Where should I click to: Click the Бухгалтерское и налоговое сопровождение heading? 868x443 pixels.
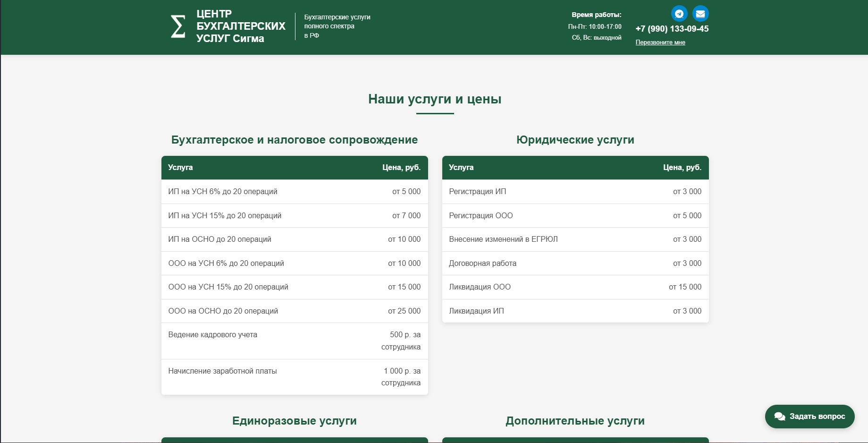[295, 140]
